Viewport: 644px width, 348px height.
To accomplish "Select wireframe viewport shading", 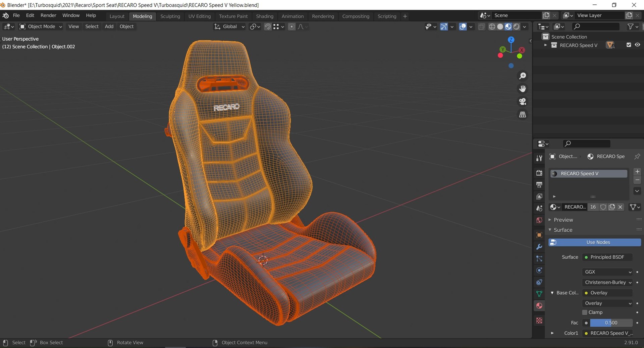I will click(x=492, y=27).
